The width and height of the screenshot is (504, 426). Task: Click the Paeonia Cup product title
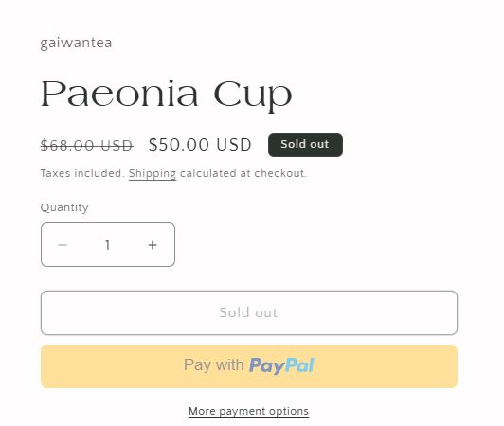(x=166, y=95)
